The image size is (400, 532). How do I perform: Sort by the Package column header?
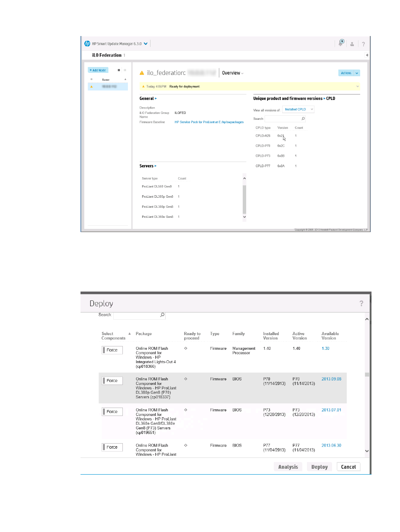pos(144,334)
